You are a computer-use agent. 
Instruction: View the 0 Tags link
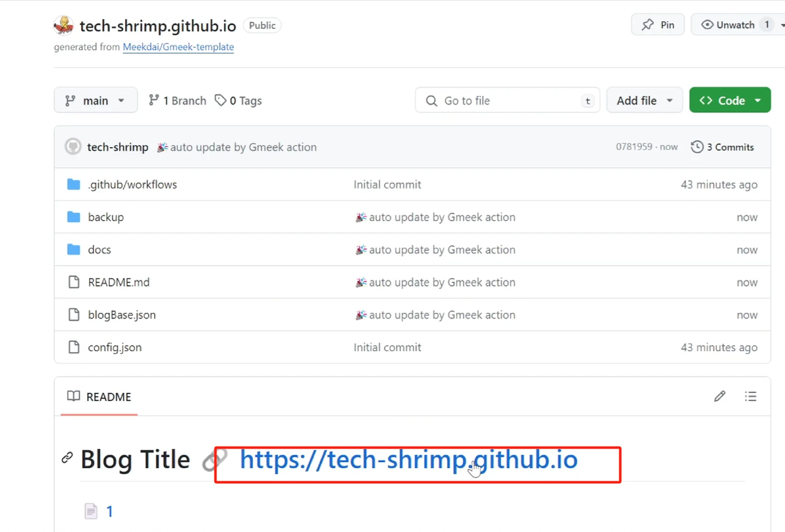coord(238,101)
